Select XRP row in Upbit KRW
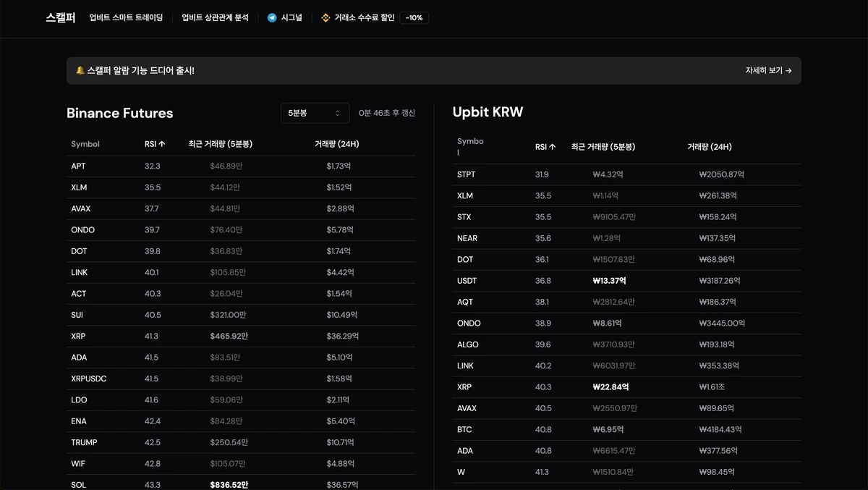 click(x=627, y=386)
